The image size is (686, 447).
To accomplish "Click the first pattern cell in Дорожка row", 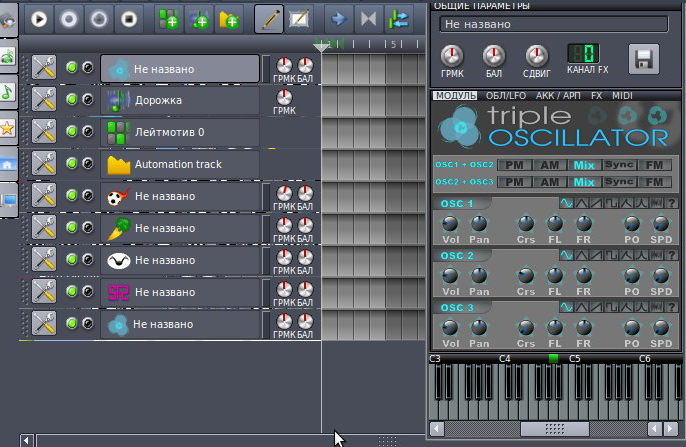I will [330, 100].
